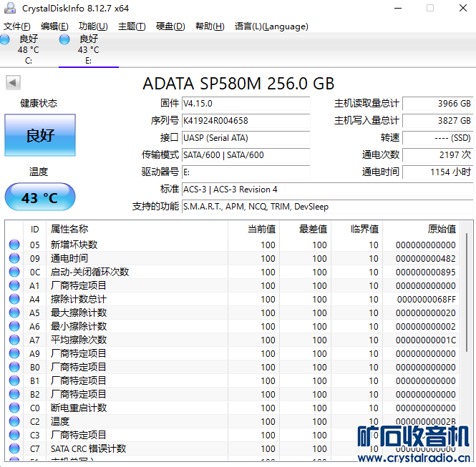Image resolution: width=476 pixels, height=467 pixels.
Task: Click status orb for attribute 05 新增坏块数
Action: (14, 245)
